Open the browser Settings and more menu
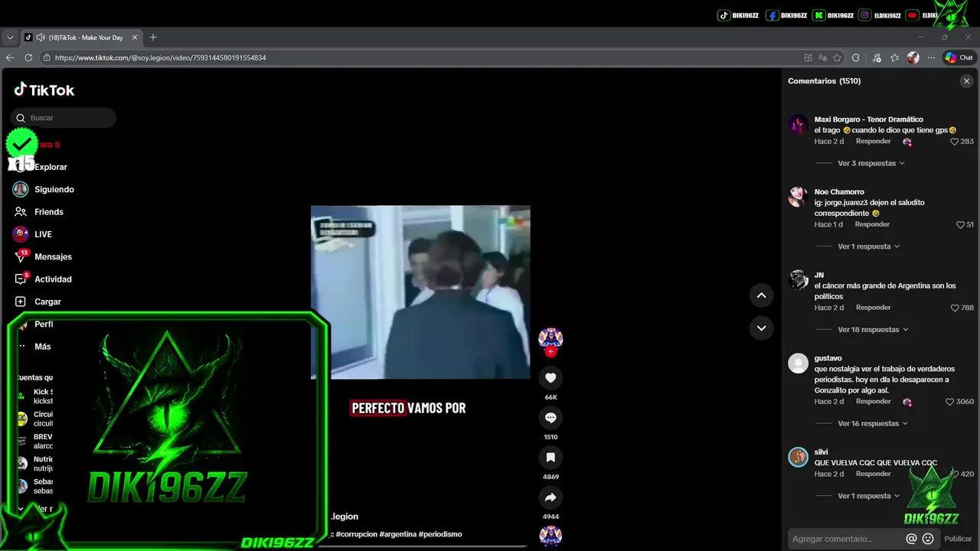 point(931,57)
